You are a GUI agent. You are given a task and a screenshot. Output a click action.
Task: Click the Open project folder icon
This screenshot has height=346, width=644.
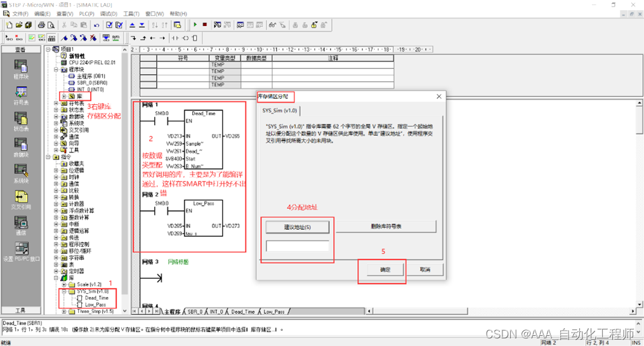click(19, 25)
